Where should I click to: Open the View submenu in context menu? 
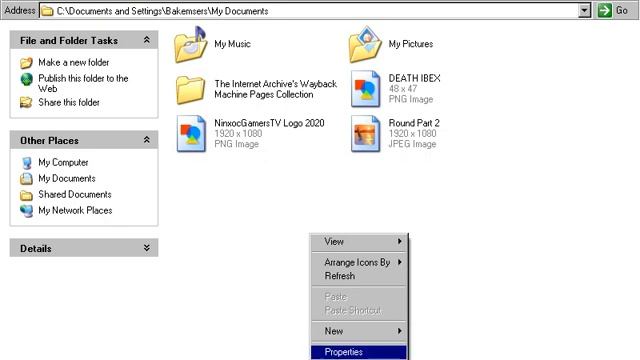359,242
